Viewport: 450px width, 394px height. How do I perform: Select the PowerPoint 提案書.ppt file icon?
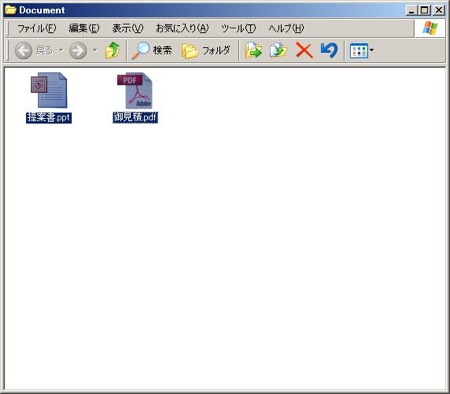[x=49, y=90]
